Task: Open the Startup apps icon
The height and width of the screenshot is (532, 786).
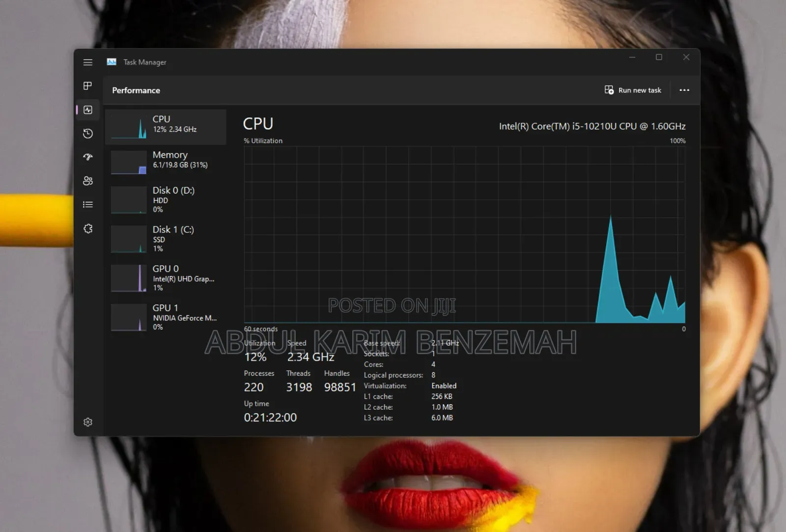Action: pyautogui.click(x=88, y=157)
